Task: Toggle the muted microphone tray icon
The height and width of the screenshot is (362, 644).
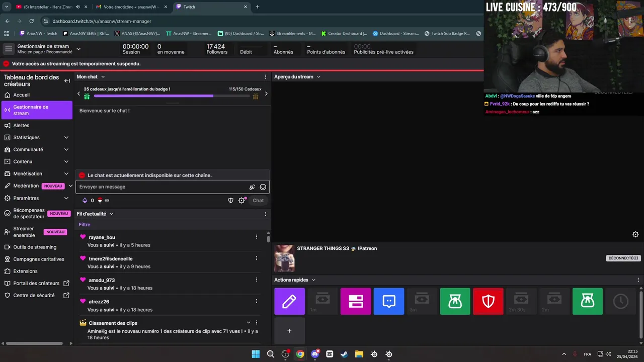Action: [x=575, y=354]
